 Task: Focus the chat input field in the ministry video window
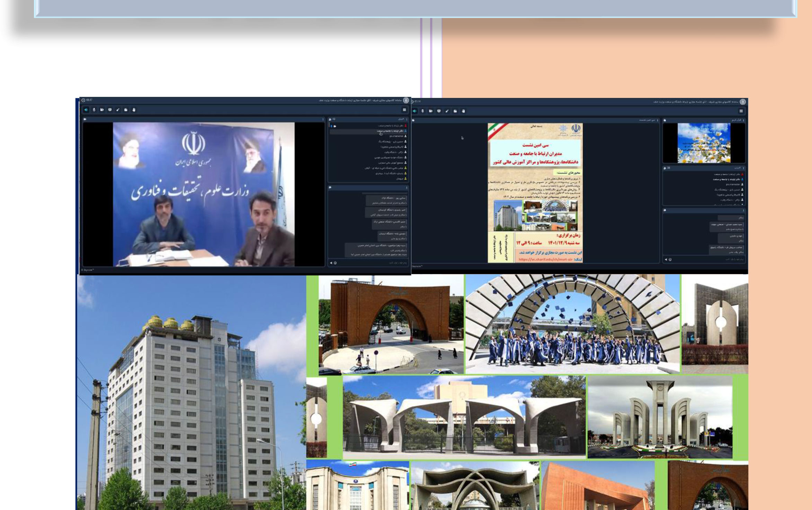pyautogui.click(x=372, y=263)
